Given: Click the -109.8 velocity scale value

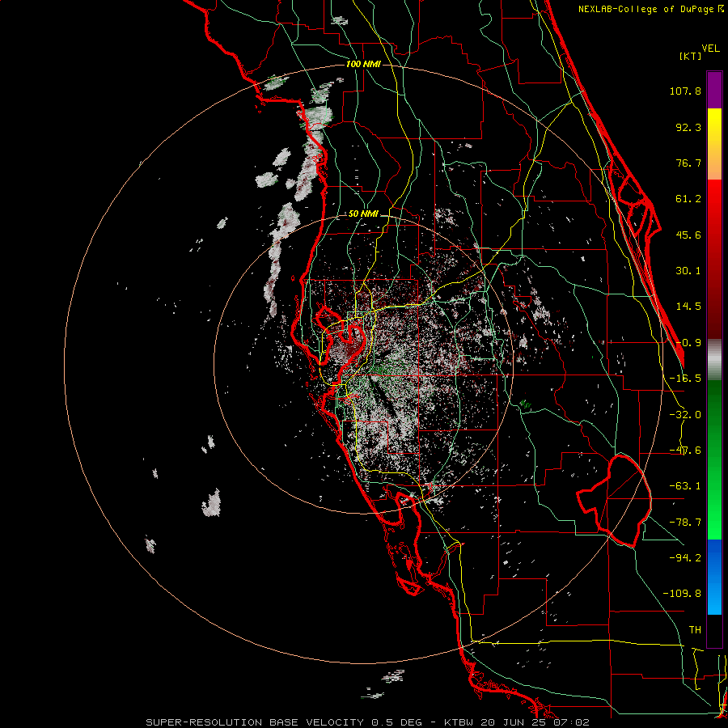Looking at the screenshot, I should [682, 594].
